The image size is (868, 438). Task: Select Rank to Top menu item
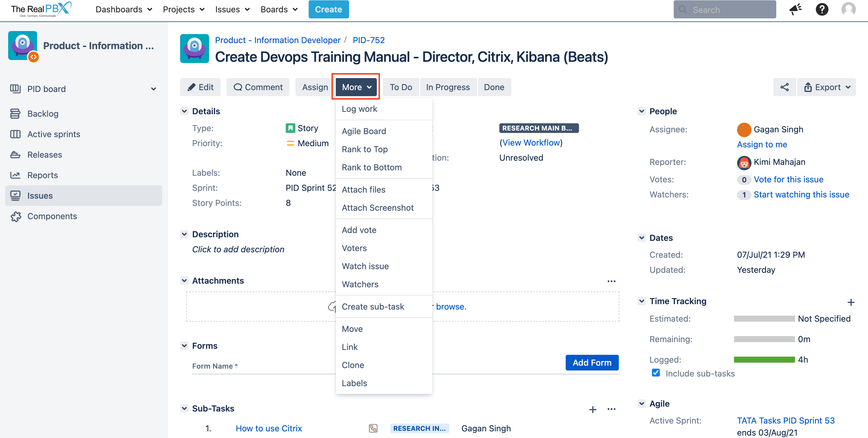point(384,149)
